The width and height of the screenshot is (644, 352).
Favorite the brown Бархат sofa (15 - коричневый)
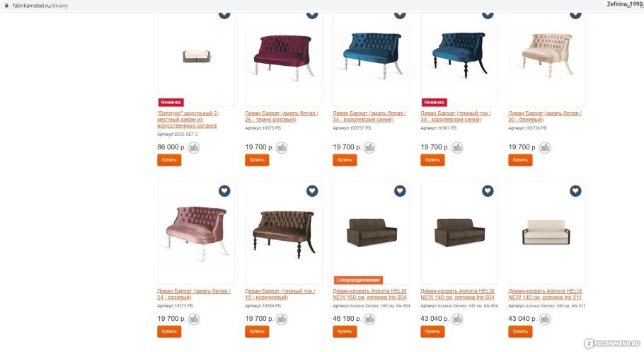coord(312,191)
